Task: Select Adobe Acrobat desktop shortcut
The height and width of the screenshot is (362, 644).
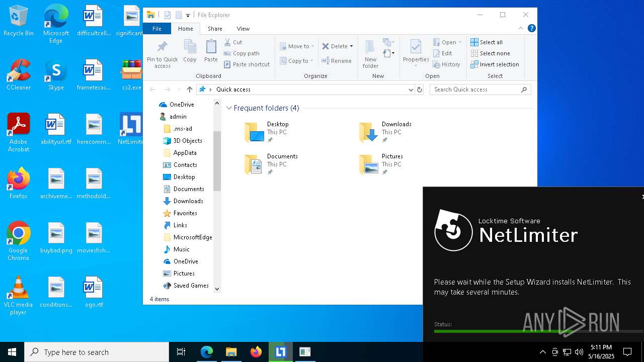Action: (x=19, y=133)
